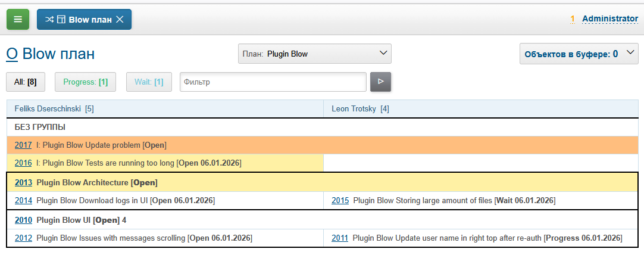This screenshot has height=255, width=644.
Task: Click the О link before Blow план title
Action: point(12,54)
